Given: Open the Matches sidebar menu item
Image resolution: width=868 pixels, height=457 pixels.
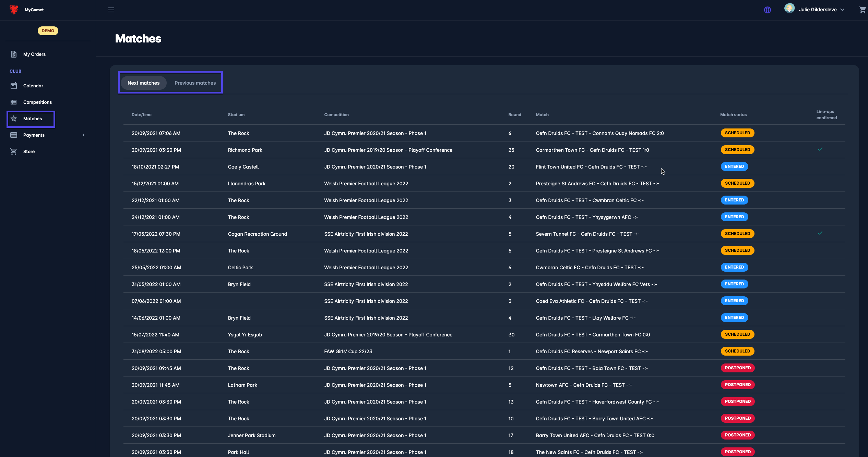Looking at the screenshot, I should coord(32,119).
